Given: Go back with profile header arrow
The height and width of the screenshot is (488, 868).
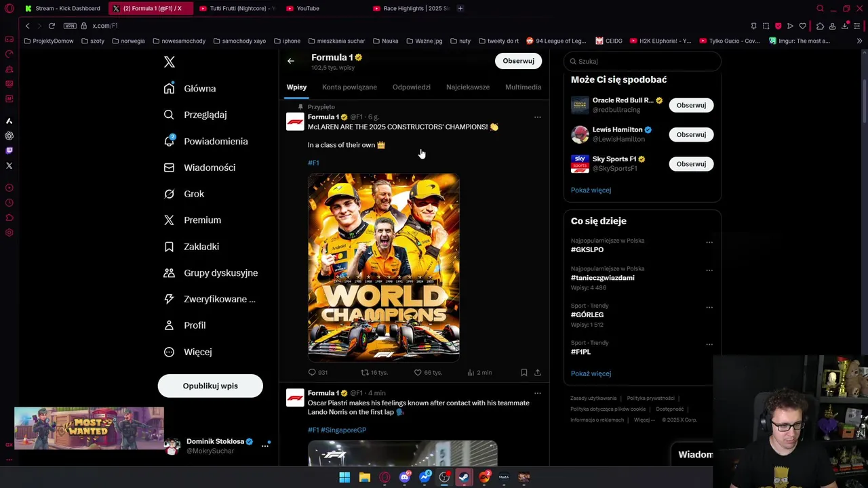Looking at the screenshot, I should pyautogui.click(x=291, y=61).
